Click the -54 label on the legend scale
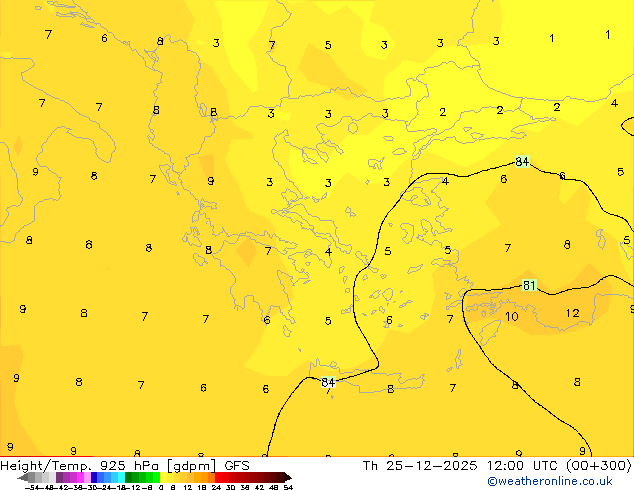This screenshot has width=634, height=490. coord(32,487)
